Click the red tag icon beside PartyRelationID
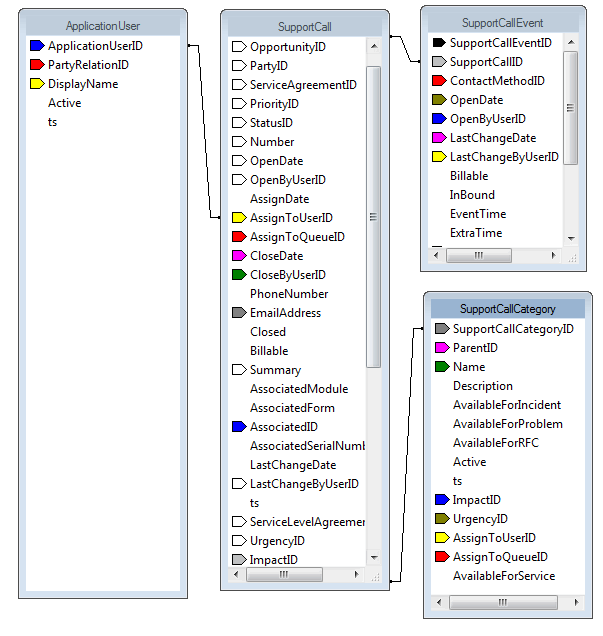This screenshot has width=603, height=636. [x=37, y=65]
